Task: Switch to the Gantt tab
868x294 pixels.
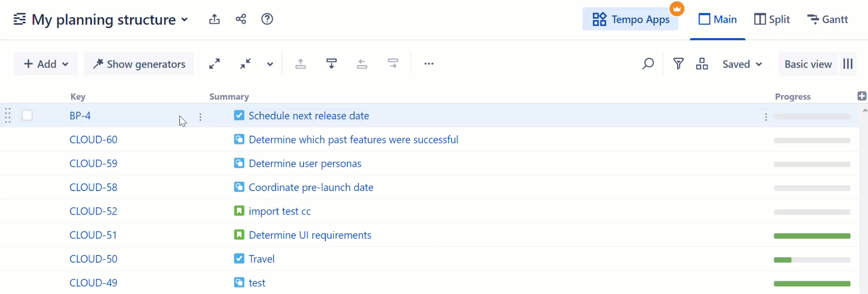Action: click(828, 20)
